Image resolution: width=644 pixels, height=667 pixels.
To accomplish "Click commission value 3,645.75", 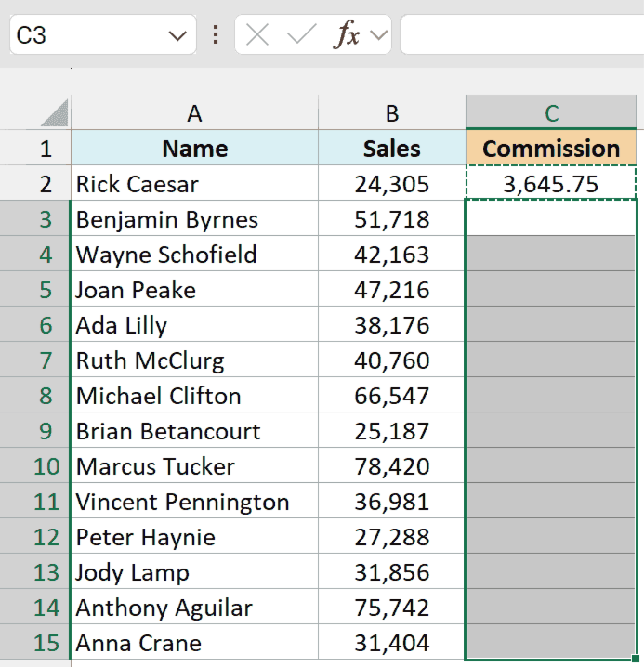I will (551, 183).
